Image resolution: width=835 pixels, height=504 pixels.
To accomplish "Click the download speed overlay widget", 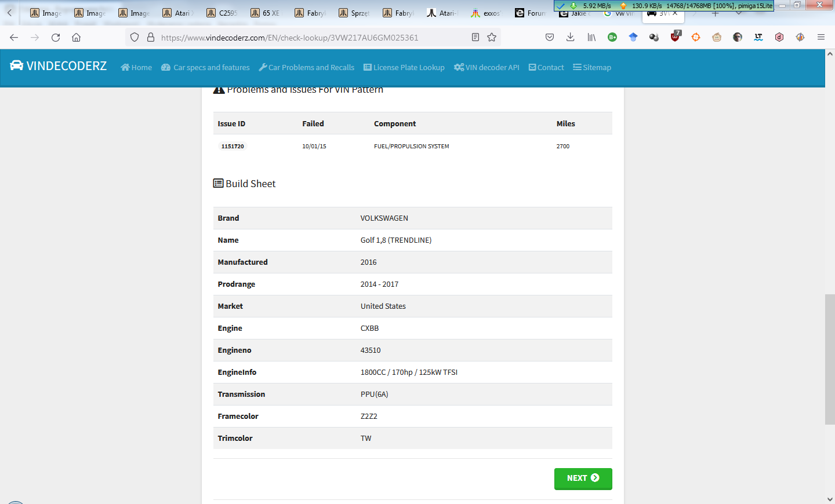I will (x=664, y=6).
